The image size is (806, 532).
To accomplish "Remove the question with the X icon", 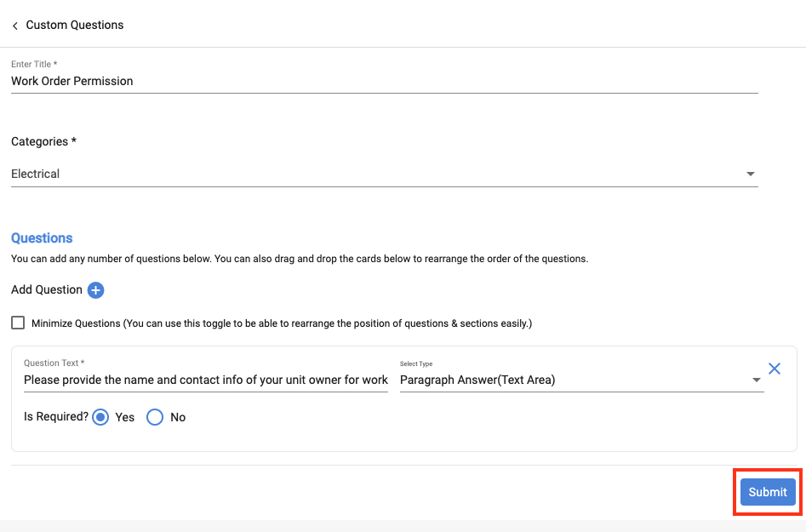I will pyautogui.click(x=775, y=369).
